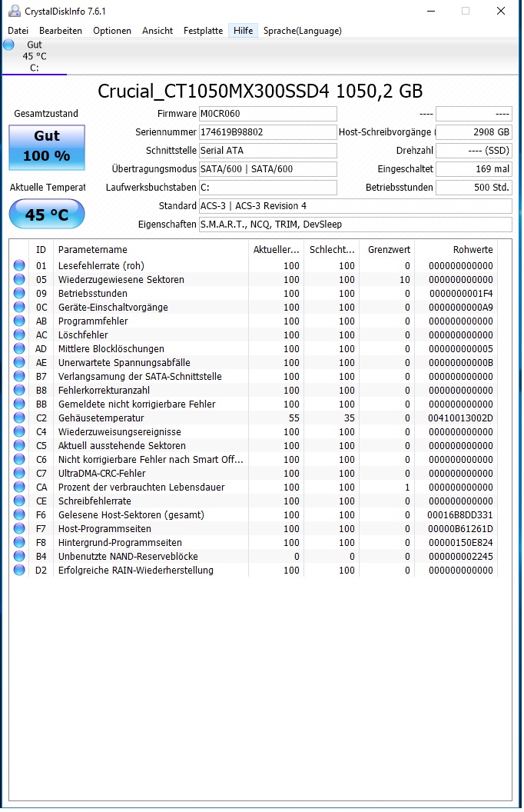Open the Hilfe menu
The height and width of the screenshot is (812, 524).
coord(243,31)
